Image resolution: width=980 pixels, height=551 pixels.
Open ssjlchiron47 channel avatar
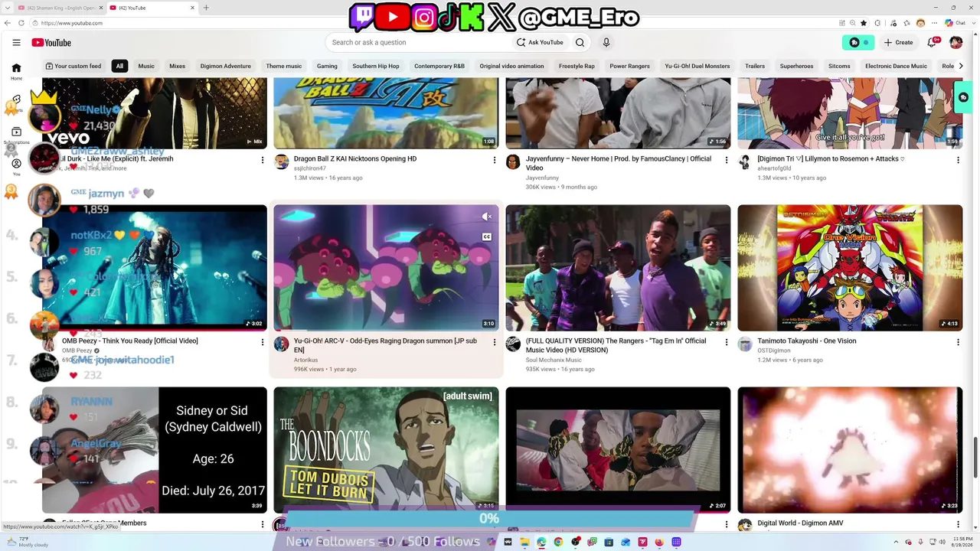[282, 162]
